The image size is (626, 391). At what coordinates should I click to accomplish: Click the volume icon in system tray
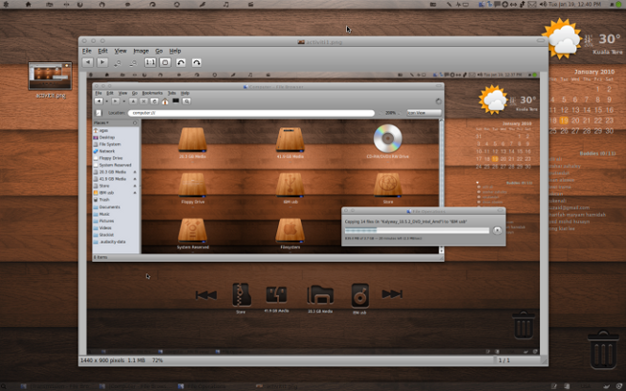pos(543,4)
